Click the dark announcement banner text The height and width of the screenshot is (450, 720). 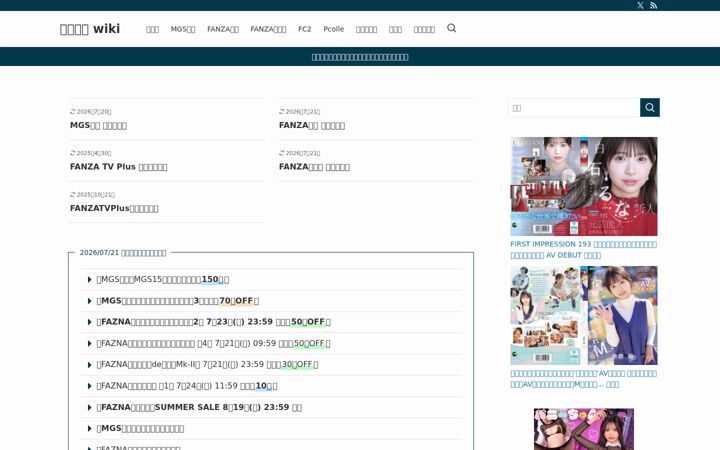tap(360, 57)
